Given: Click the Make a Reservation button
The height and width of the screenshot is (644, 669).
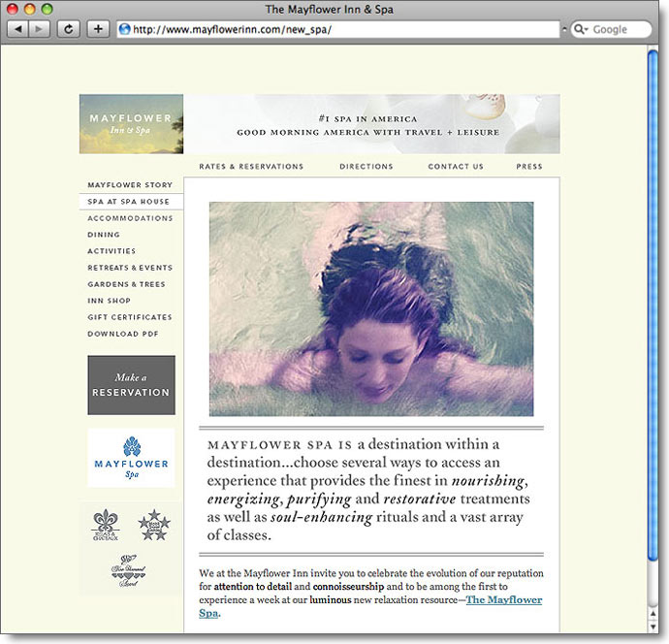Looking at the screenshot, I should (132, 385).
